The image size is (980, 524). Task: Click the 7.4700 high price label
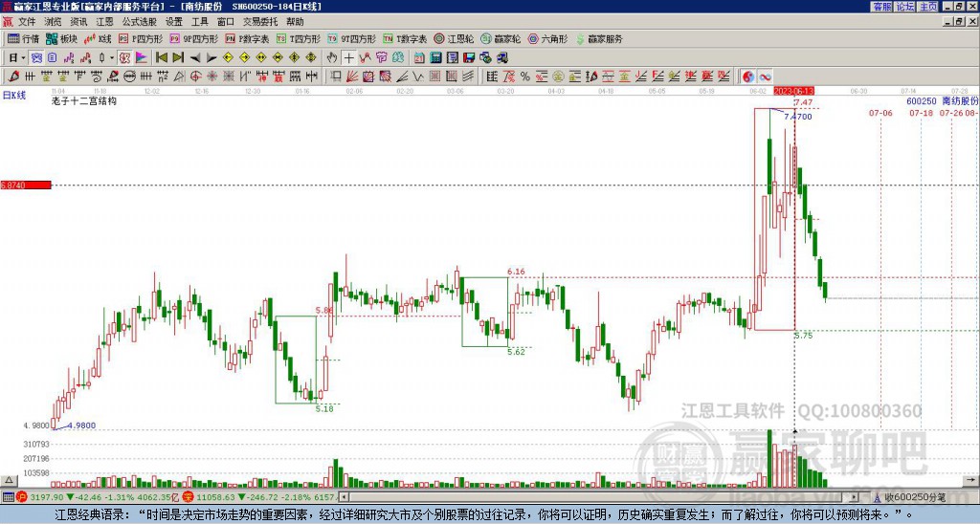point(798,117)
